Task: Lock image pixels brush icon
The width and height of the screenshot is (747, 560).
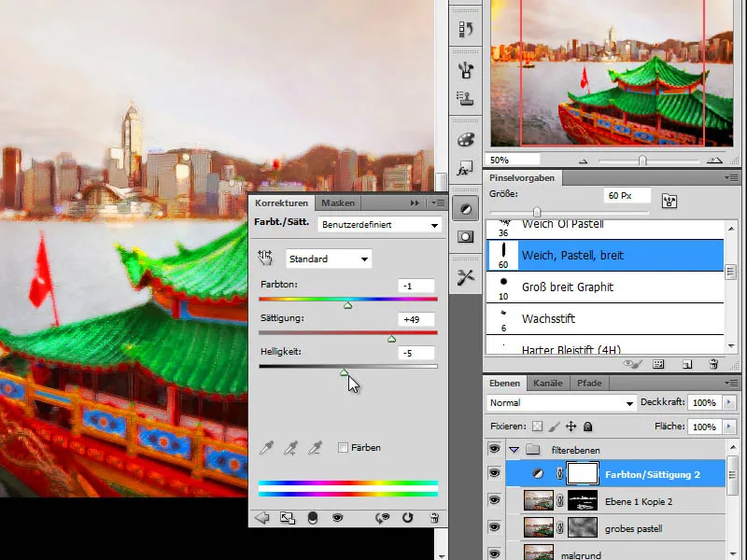Action: (554, 427)
